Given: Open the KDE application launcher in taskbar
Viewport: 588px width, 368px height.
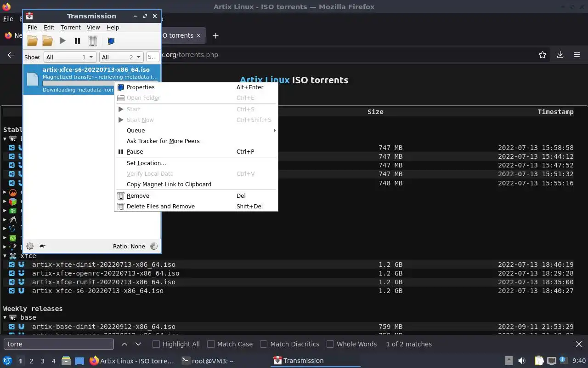Looking at the screenshot, I should point(7,361).
